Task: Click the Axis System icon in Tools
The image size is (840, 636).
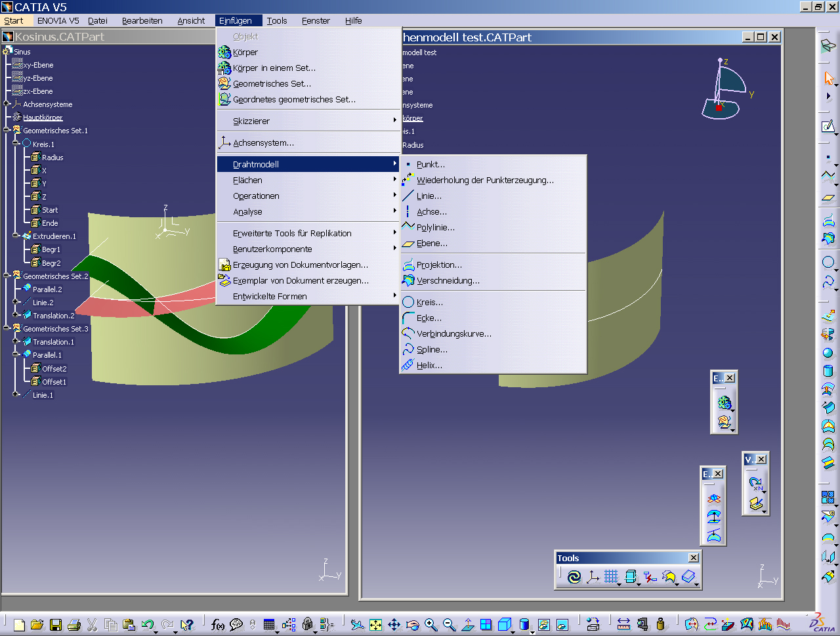Action: click(x=593, y=576)
